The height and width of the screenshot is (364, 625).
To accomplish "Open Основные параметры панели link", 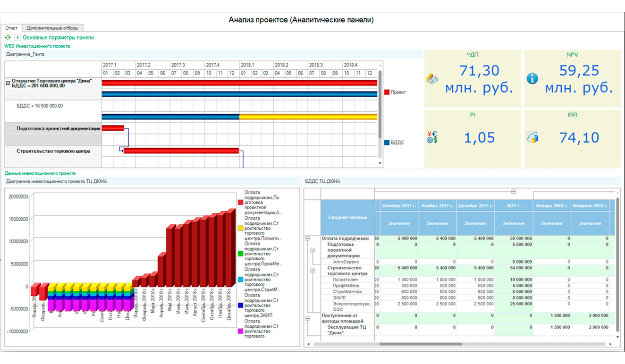I will pyautogui.click(x=58, y=37).
